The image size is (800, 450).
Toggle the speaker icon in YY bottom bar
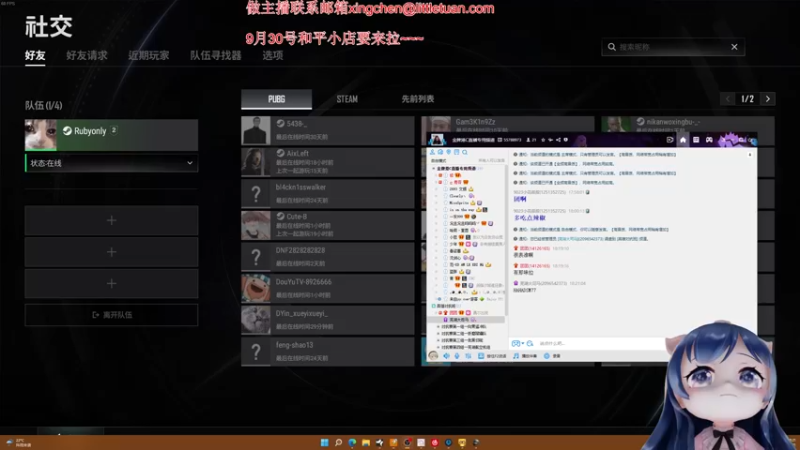pyautogui.click(x=446, y=356)
